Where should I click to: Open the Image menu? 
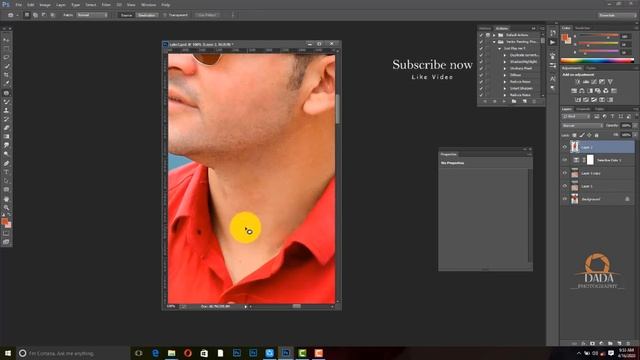(x=45, y=5)
